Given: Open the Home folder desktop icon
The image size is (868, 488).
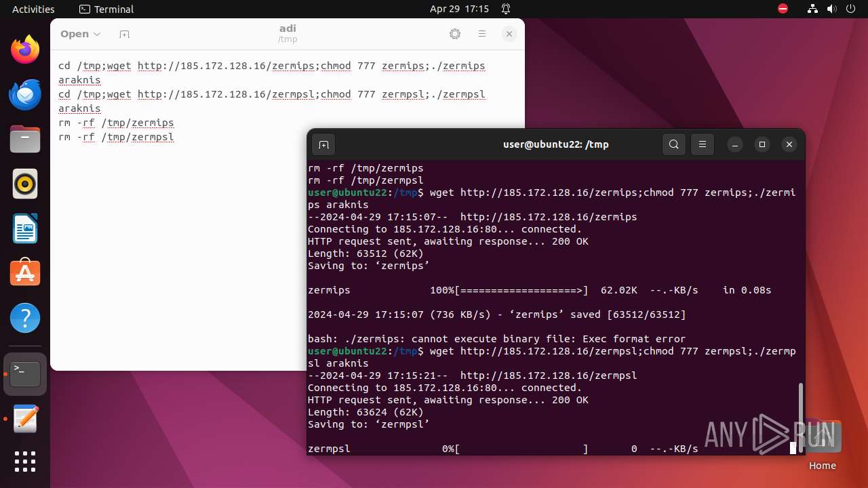Looking at the screenshot, I should (x=822, y=445).
